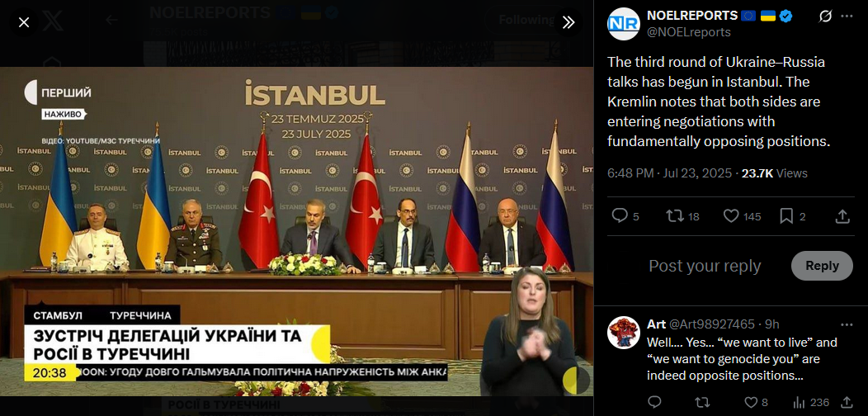This screenshot has width=868, height=416.
Task: Click the back arrow in background page
Action: (112, 21)
